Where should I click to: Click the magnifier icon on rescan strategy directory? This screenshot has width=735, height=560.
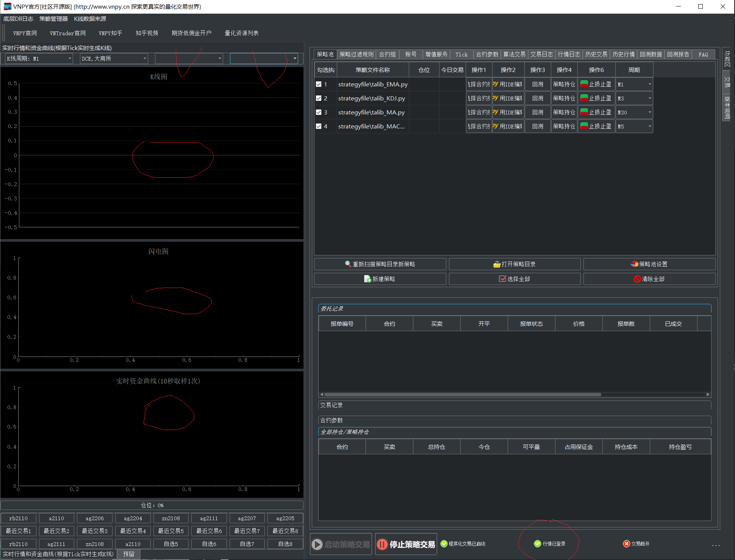(x=348, y=264)
